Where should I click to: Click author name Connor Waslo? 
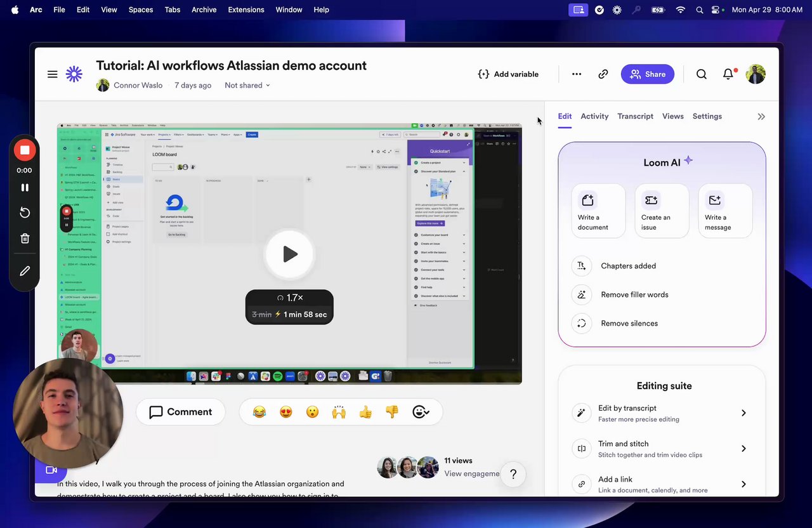(138, 85)
